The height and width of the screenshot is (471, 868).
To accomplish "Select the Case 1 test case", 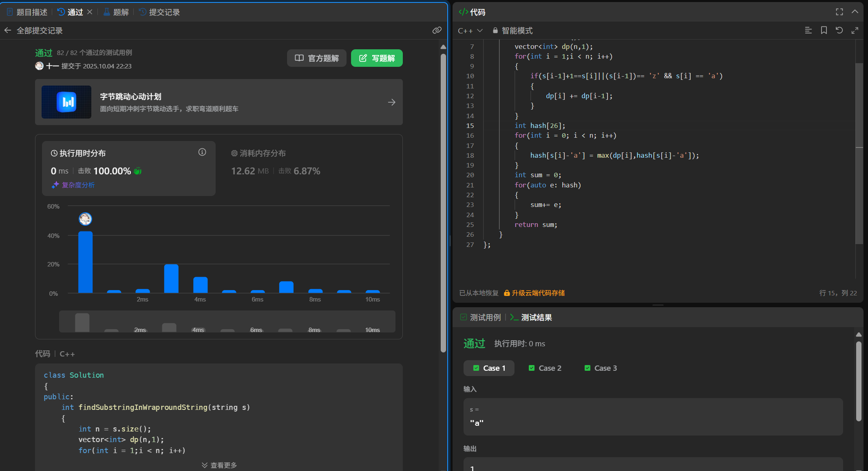I will (x=489, y=368).
